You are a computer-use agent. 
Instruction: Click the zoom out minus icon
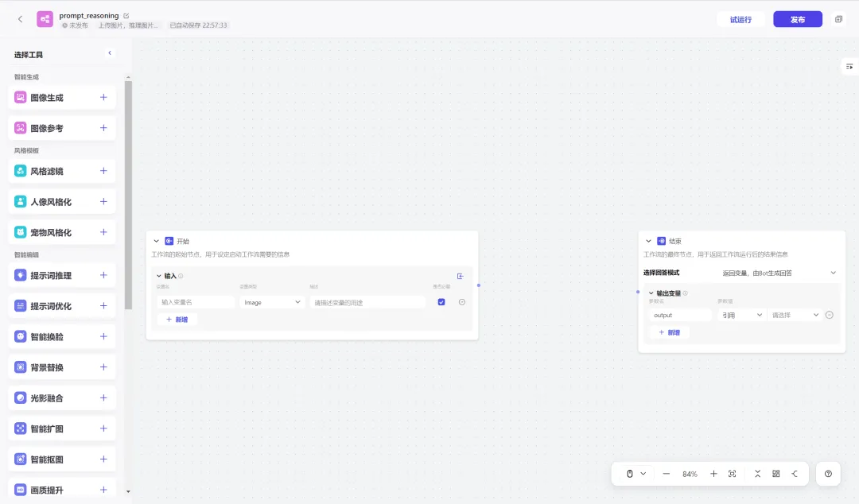click(x=667, y=474)
